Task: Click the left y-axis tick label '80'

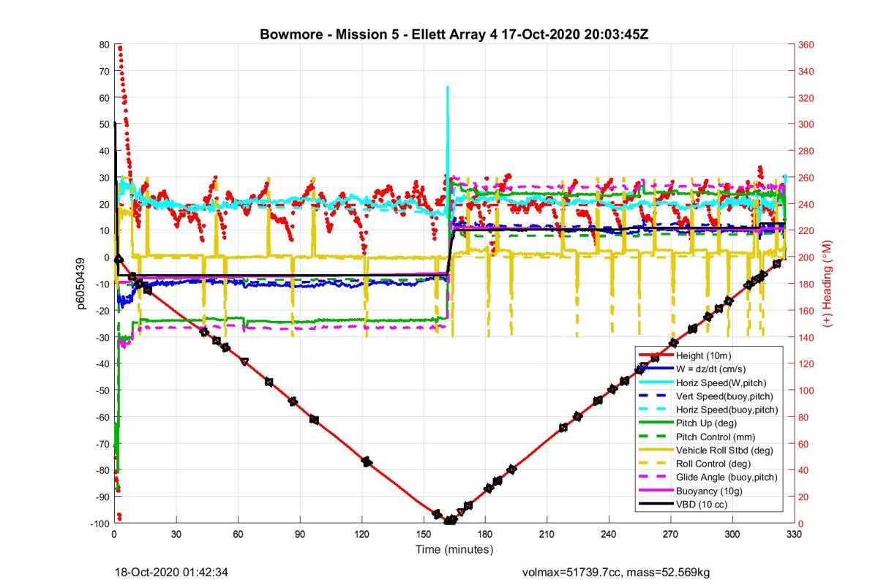Action: click(104, 45)
